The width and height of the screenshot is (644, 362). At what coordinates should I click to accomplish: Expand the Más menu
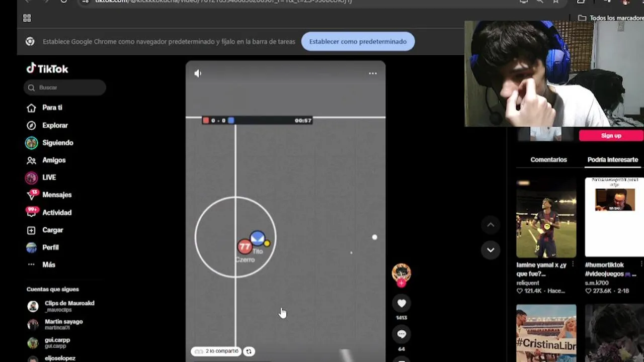click(49, 264)
